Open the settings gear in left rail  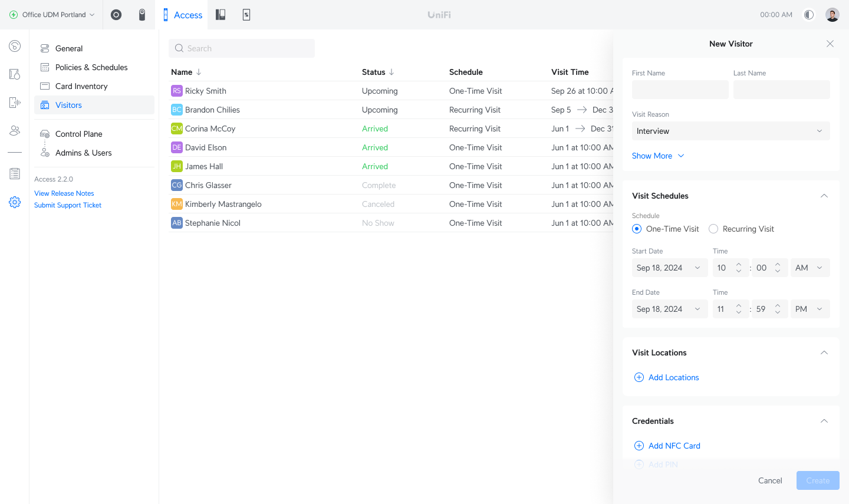click(15, 202)
